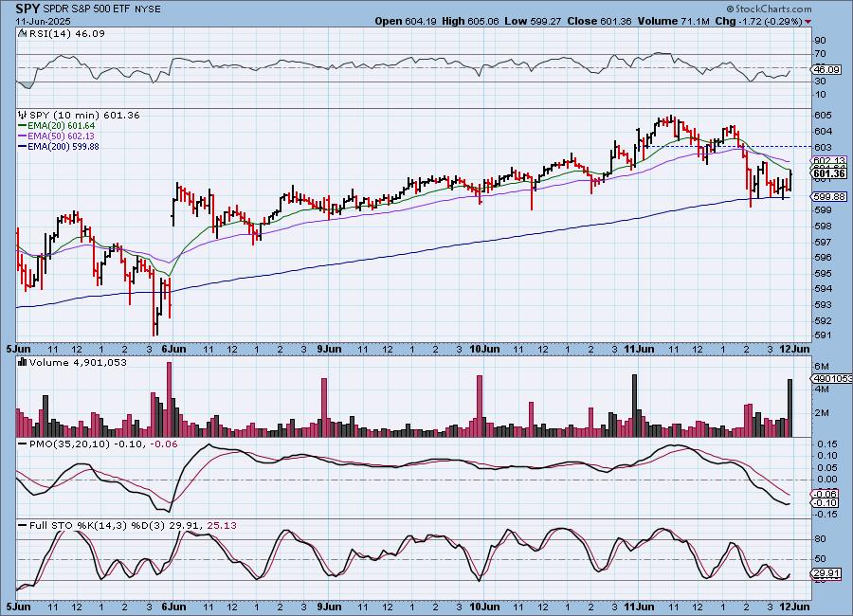Click the Low 599.27 value
This screenshot has height=616, width=853.
click(x=533, y=21)
